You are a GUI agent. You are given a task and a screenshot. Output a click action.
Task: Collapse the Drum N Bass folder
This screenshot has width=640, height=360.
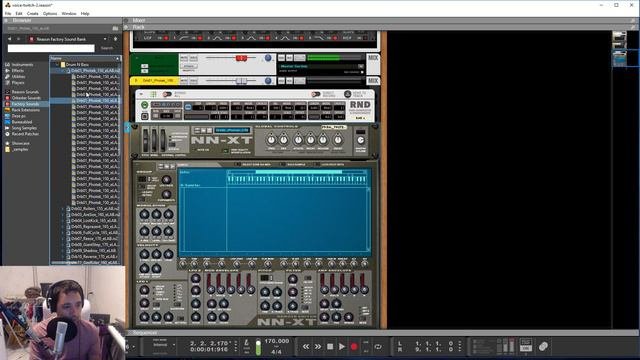click(x=57, y=64)
